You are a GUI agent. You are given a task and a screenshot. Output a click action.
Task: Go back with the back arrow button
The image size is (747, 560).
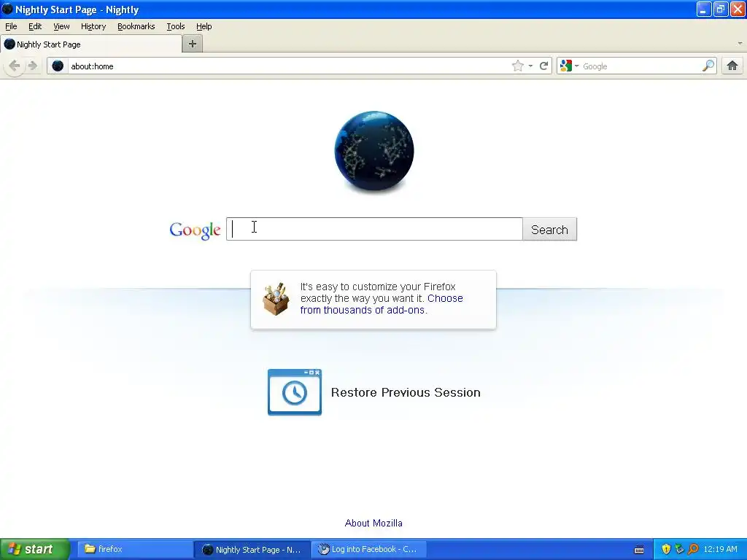[x=15, y=66]
